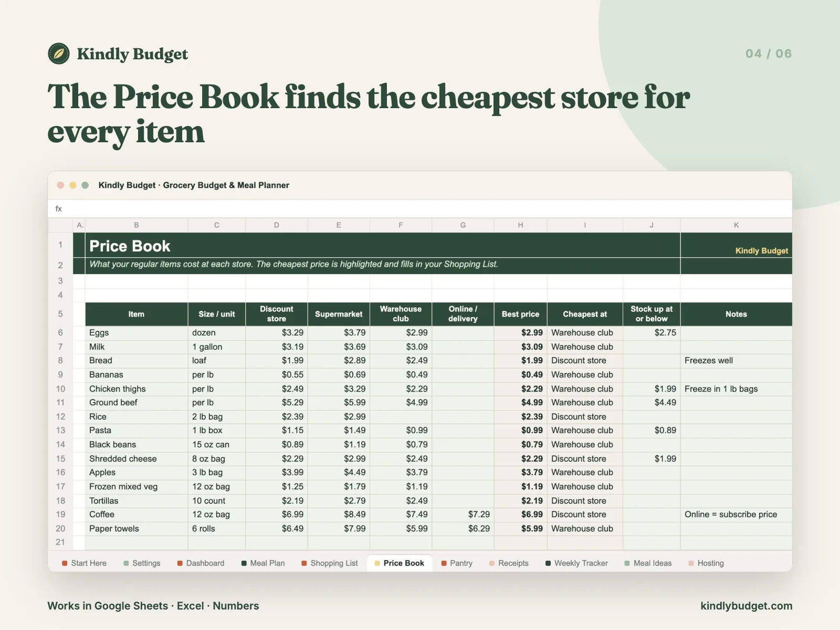840x630 pixels.
Task: Click Ground beef stock-up price $4.49
Action: click(652, 403)
